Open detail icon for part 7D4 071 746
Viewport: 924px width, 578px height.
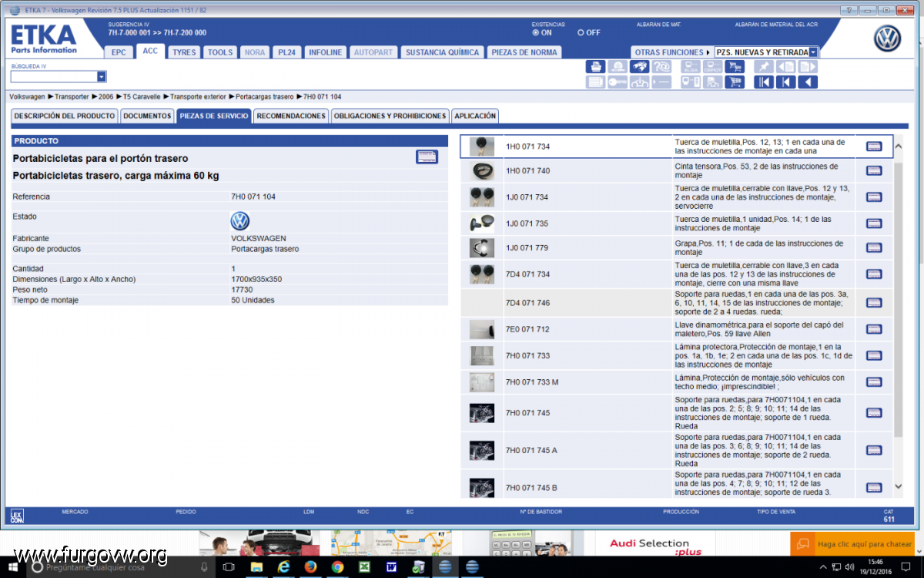tap(874, 303)
